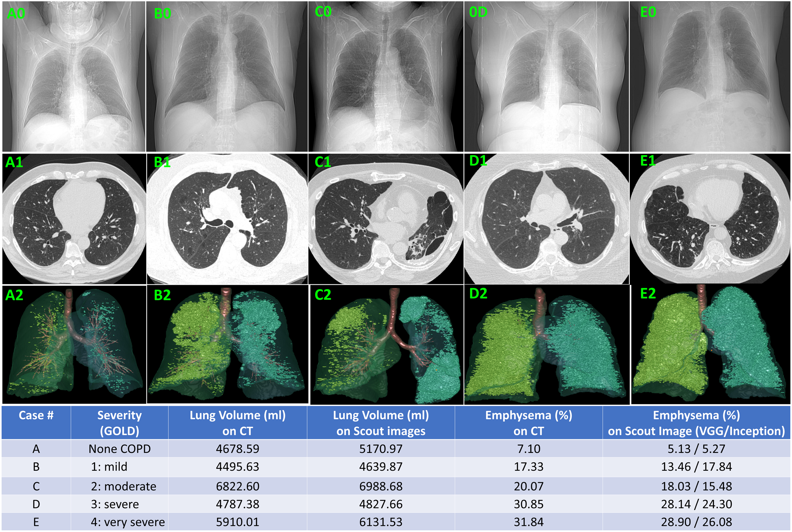The image size is (792, 532).
Task: Click the CT lung volume value 4495.63
Action: click(x=238, y=467)
